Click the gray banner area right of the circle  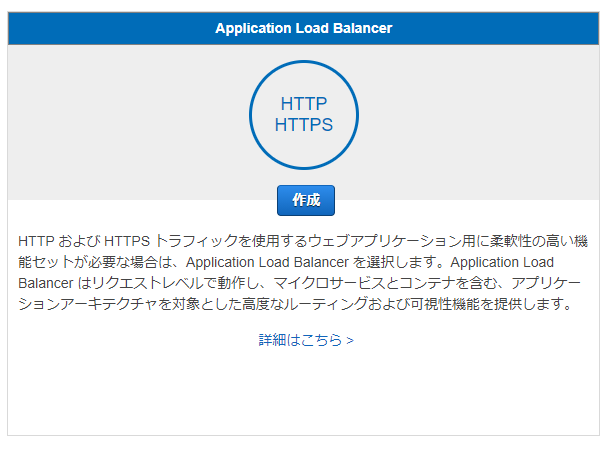(479, 122)
